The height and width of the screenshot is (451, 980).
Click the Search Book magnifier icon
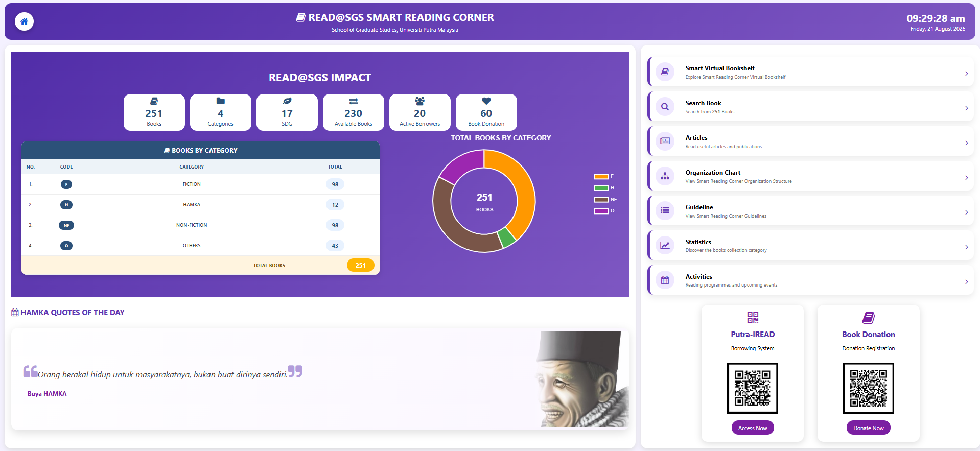(x=665, y=107)
